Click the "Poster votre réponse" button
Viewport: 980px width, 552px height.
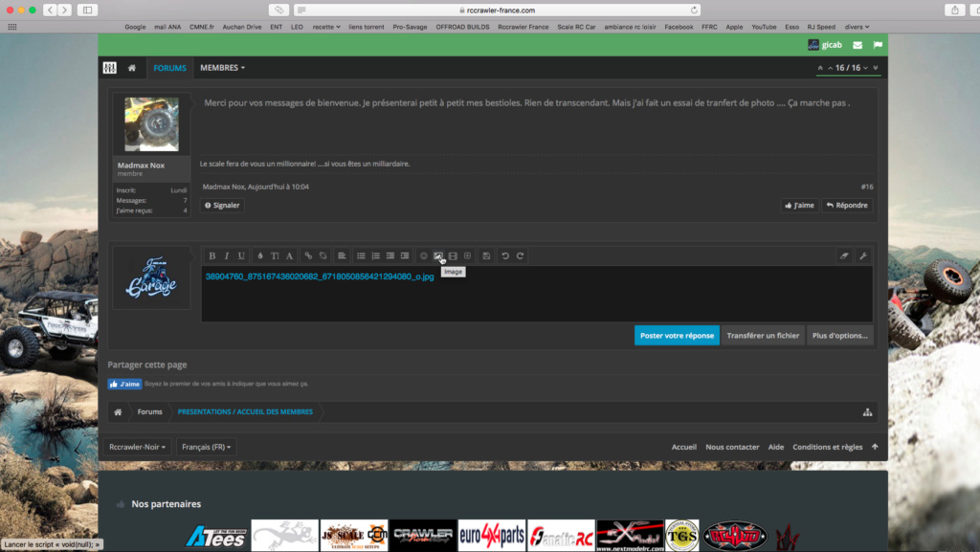coord(677,336)
